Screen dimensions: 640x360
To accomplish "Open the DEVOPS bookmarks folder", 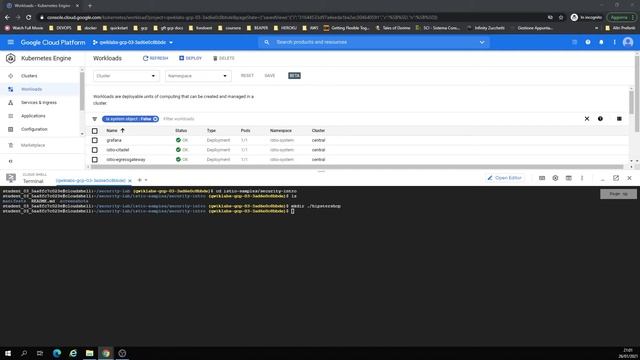I will point(60,28).
